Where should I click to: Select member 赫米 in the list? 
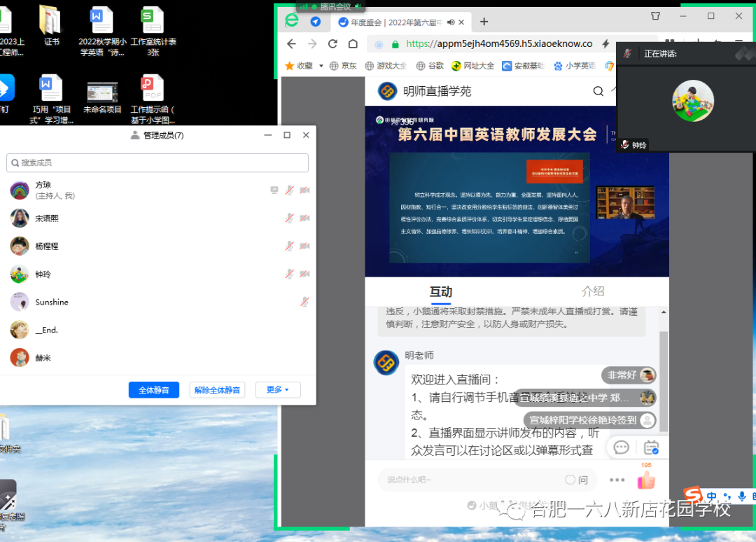coord(157,359)
